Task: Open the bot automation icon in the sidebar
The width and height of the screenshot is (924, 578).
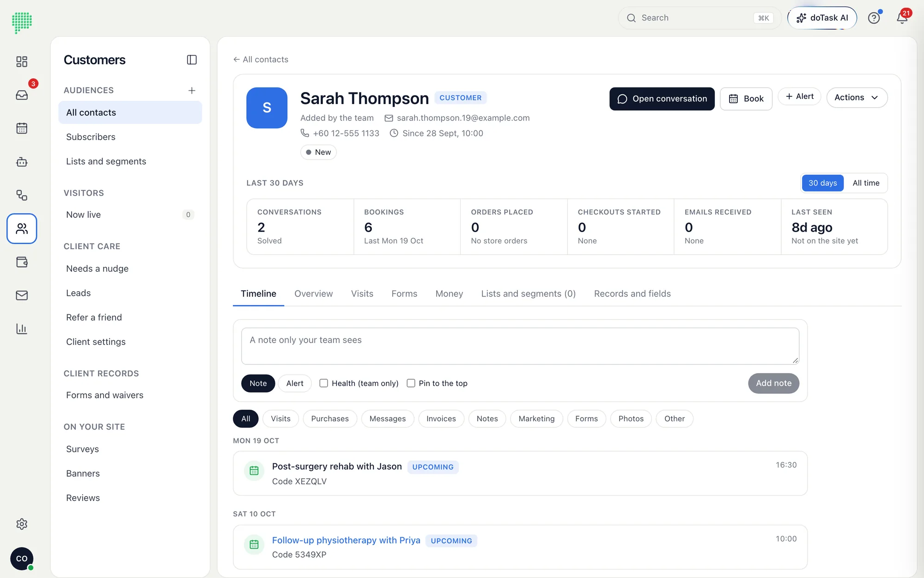Action: click(22, 162)
